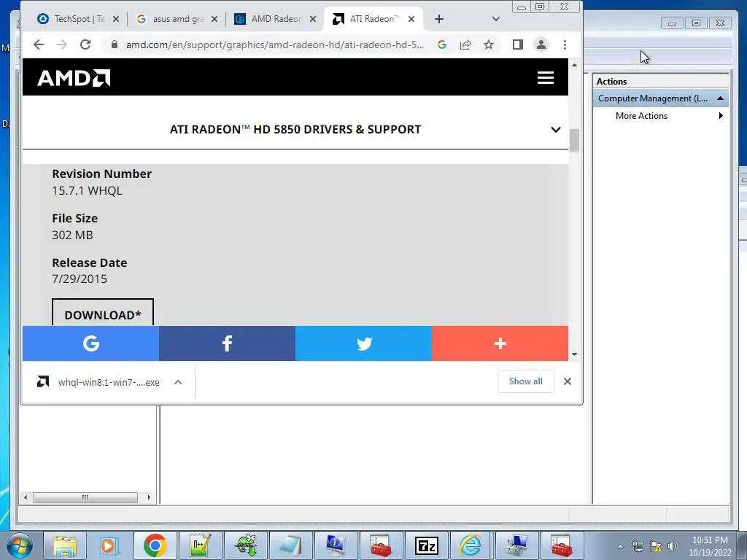This screenshot has height=560, width=747.
Task: Open the system information monitor icon in the taskbar
Action: click(336, 545)
